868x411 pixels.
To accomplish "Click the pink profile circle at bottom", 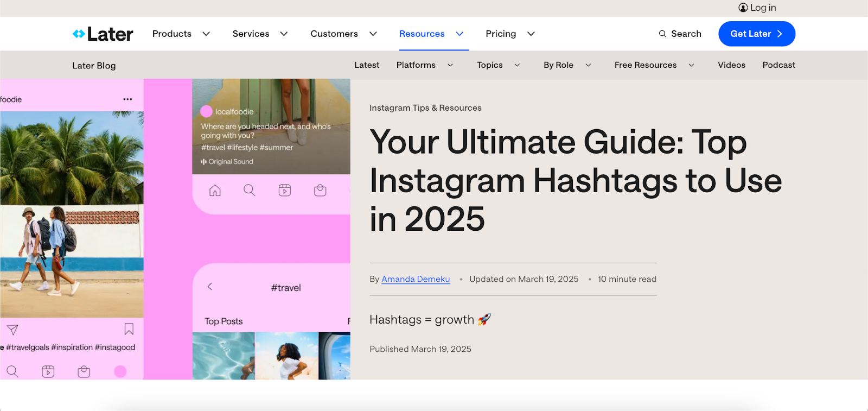I will (x=120, y=371).
